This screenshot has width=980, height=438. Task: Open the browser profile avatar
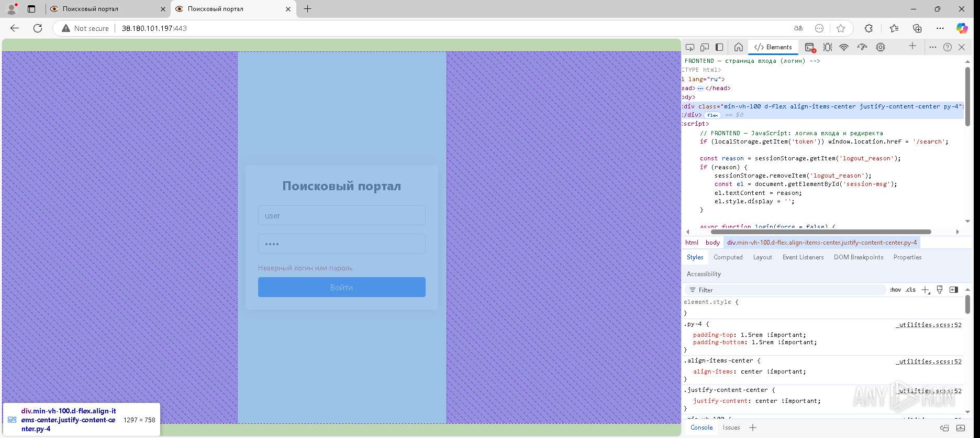tap(12, 9)
